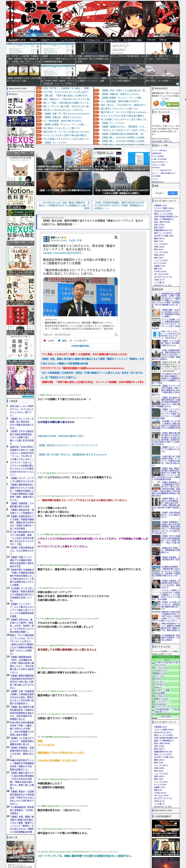Open the 北朝鮮 (136) category
186x868 pixels.
pos(160,266)
